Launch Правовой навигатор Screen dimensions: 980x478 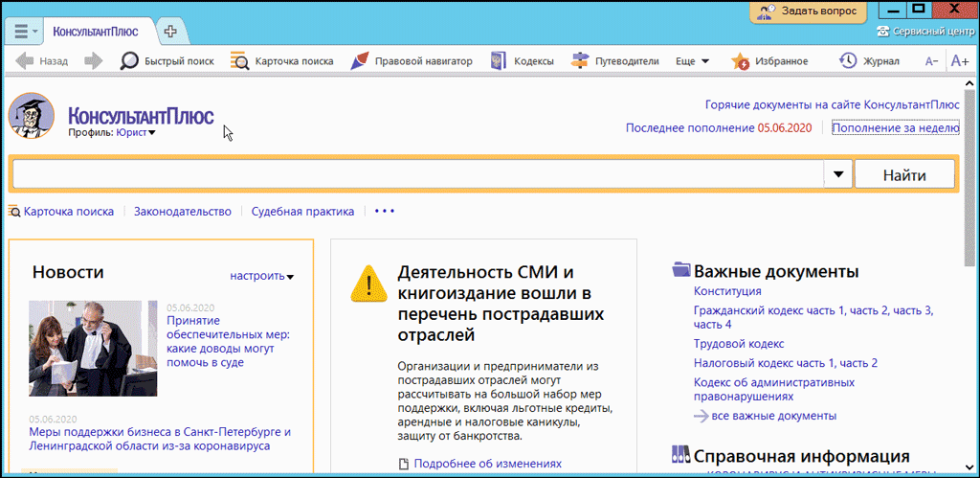[411, 61]
